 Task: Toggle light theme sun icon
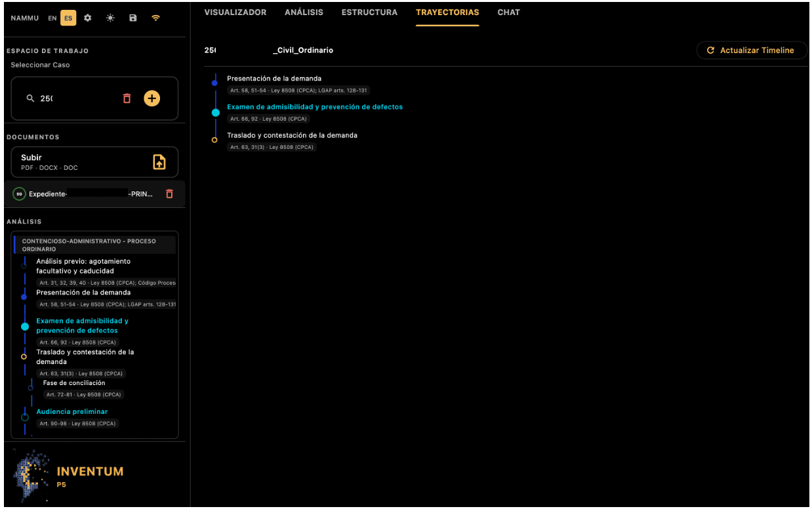[x=110, y=18]
